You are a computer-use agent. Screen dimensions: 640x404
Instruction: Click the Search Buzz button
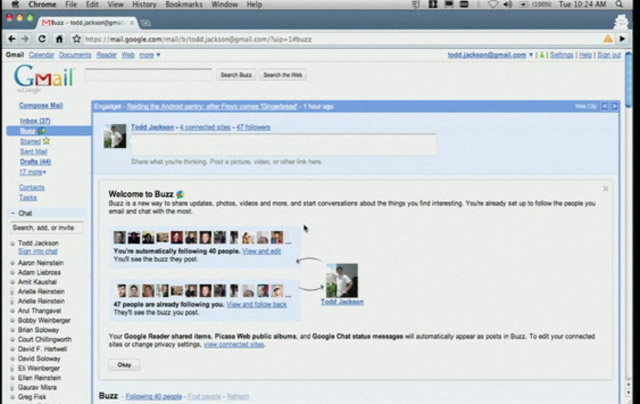236,75
